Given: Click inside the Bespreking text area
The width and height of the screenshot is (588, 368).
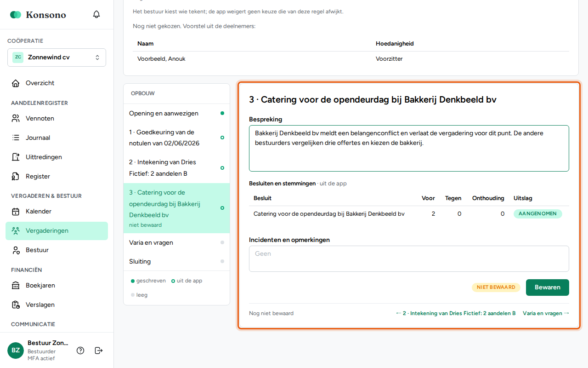Looking at the screenshot, I should pyautogui.click(x=409, y=148).
